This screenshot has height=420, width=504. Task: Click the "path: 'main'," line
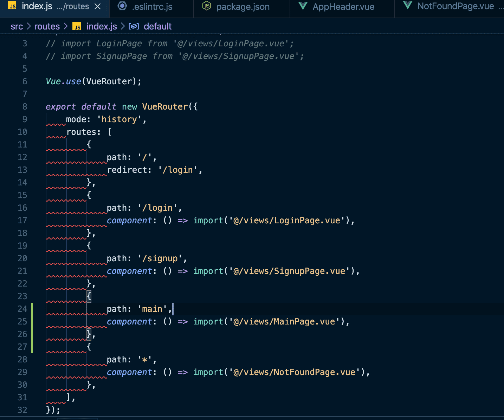pyautogui.click(x=140, y=309)
